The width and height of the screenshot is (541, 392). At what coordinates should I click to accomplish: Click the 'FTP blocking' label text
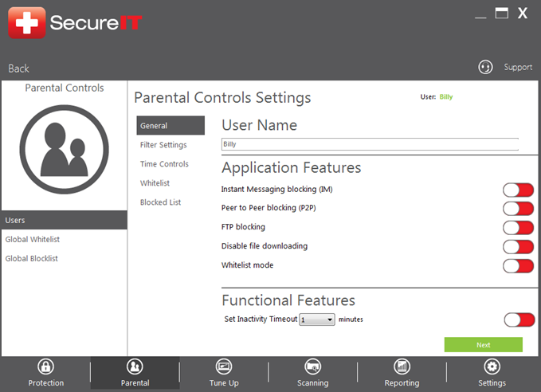coord(243,227)
